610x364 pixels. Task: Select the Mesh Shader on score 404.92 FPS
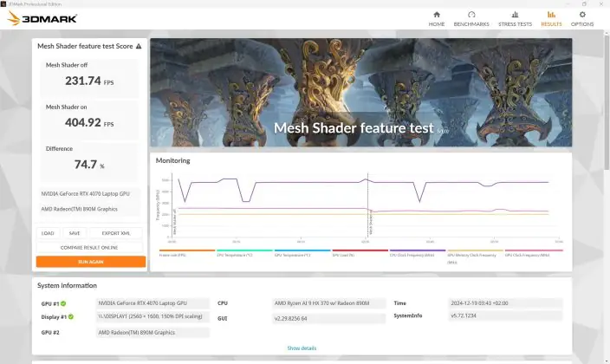coord(89,122)
